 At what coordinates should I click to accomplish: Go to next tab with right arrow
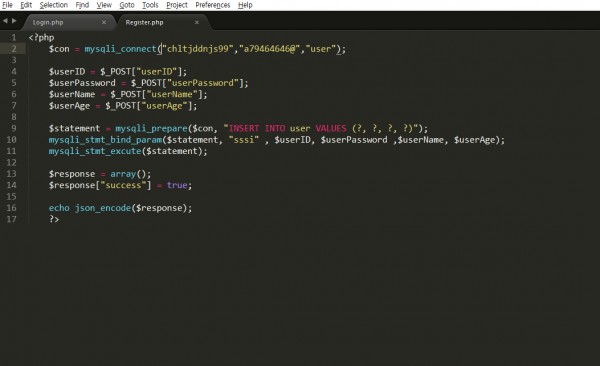(14, 21)
